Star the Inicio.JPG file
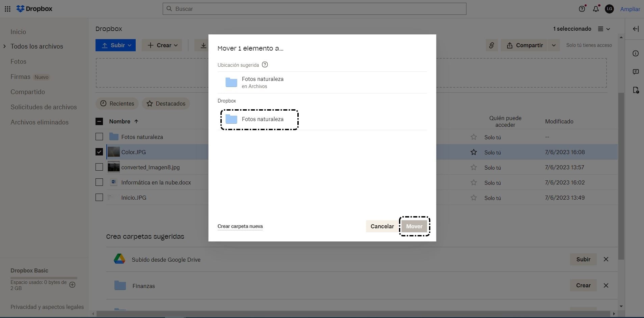The width and height of the screenshot is (644, 318). (474, 198)
